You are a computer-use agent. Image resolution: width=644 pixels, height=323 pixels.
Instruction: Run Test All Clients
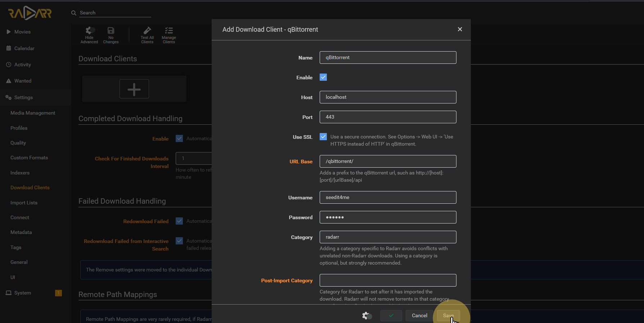pyautogui.click(x=147, y=35)
